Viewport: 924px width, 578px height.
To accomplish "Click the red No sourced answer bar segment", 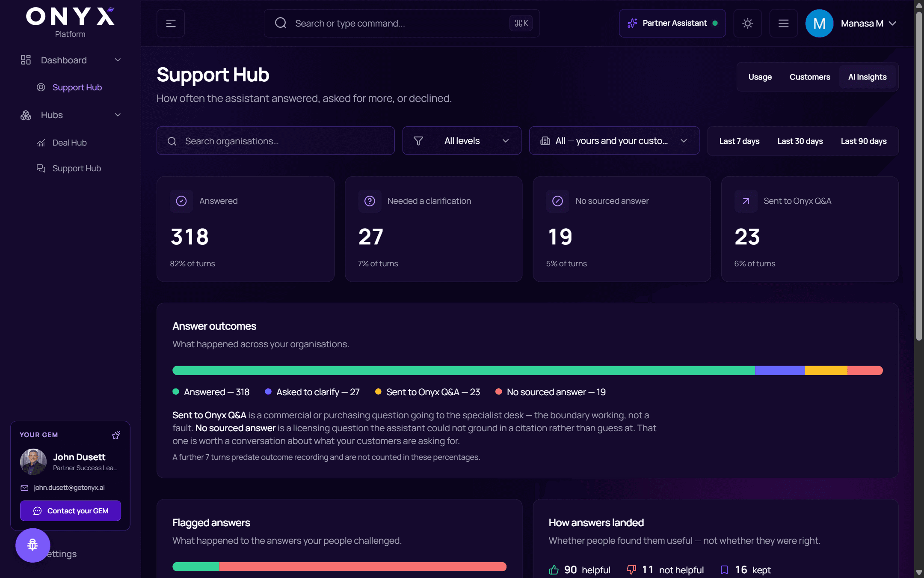I will (x=865, y=370).
